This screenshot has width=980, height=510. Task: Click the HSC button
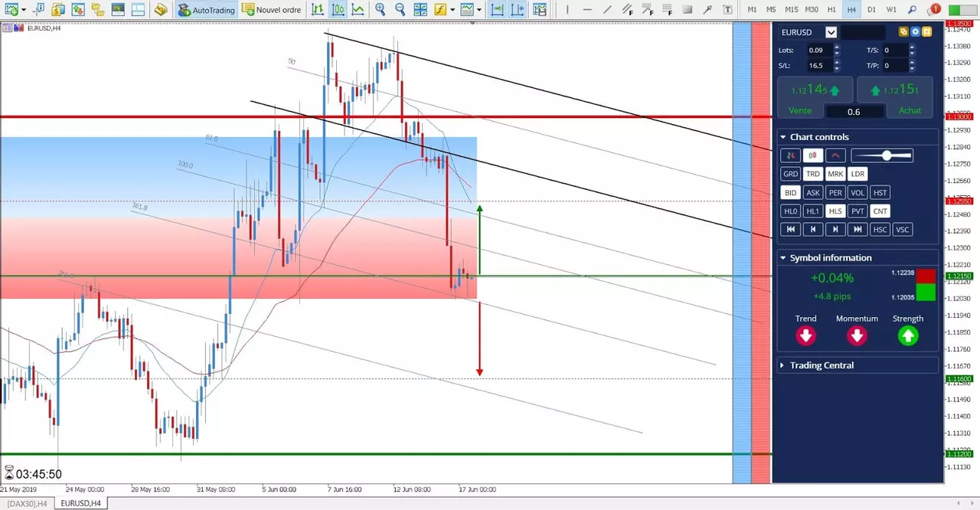[880, 229]
